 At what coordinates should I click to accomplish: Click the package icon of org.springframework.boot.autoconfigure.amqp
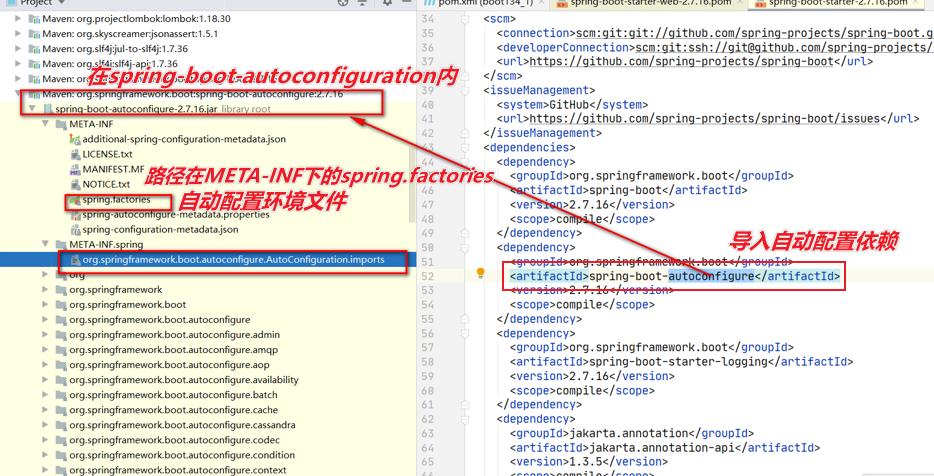tap(61, 350)
